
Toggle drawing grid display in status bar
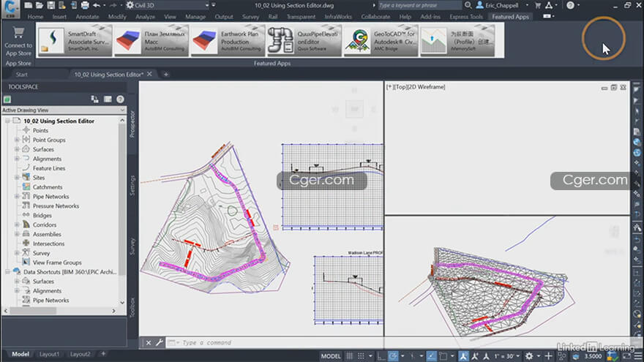point(349,356)
